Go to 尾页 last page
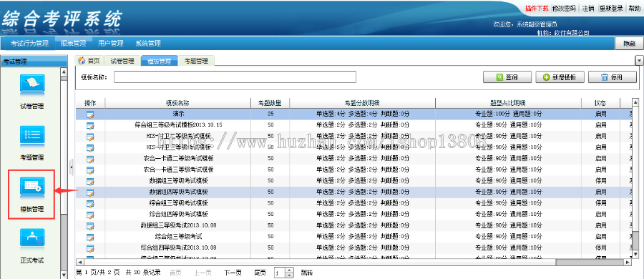Screen dimensions: 644x279 (260, 273)
